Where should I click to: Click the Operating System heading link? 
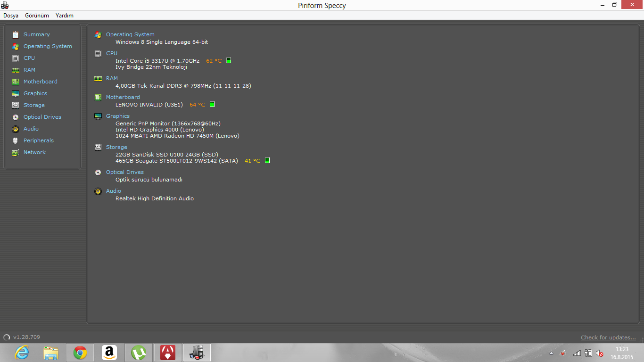point(130,34)
